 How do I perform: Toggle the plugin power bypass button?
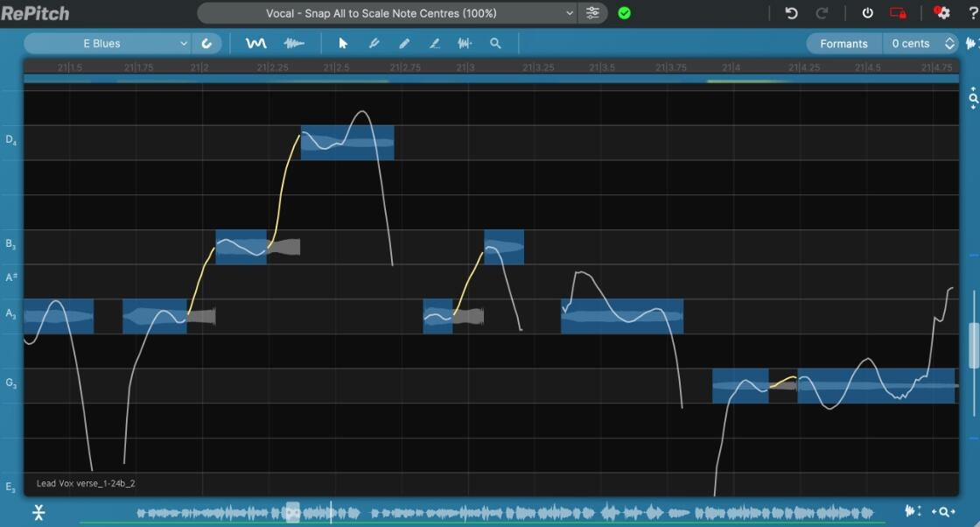click(x=867, y=13)
